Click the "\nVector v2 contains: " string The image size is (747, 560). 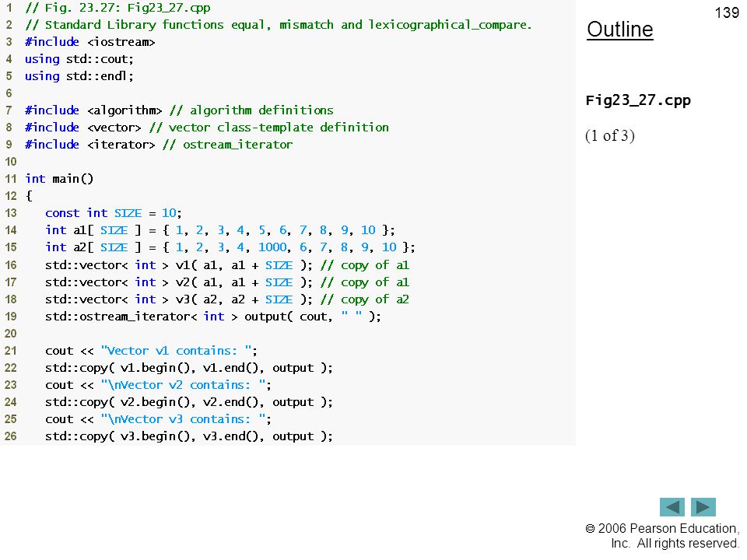pyautogui.click(x=184, y=385)
